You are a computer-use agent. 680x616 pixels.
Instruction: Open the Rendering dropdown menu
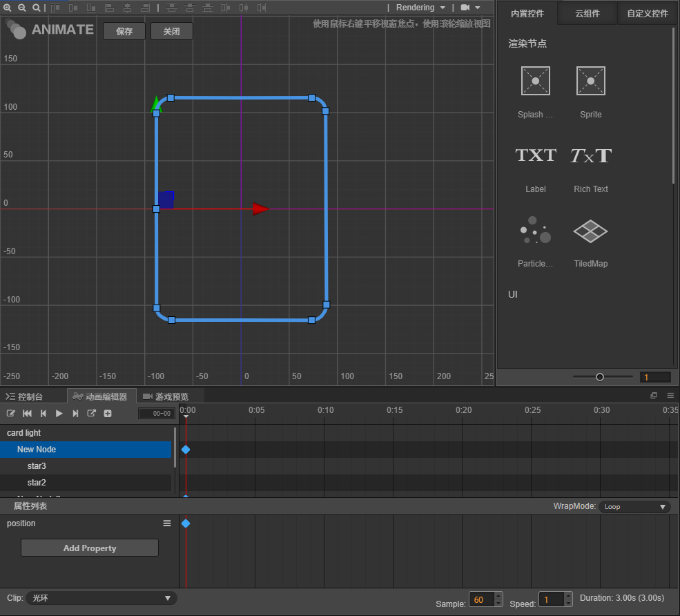pyautogui.click(x=420, y=8)
